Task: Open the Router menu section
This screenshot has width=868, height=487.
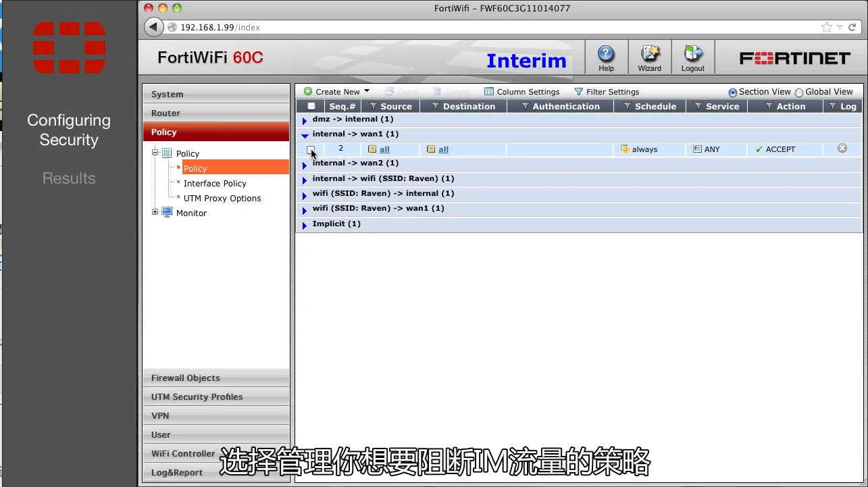Action: click(215, 113)
